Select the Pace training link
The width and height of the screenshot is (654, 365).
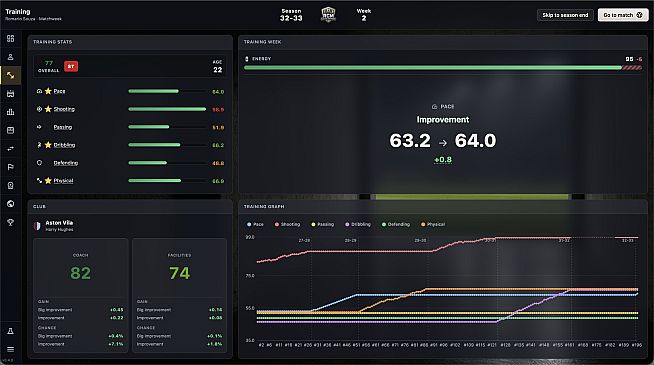[x=59, y=91]
